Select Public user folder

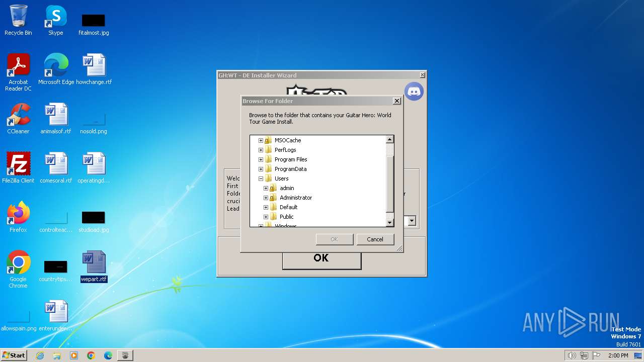pos(286,217)
